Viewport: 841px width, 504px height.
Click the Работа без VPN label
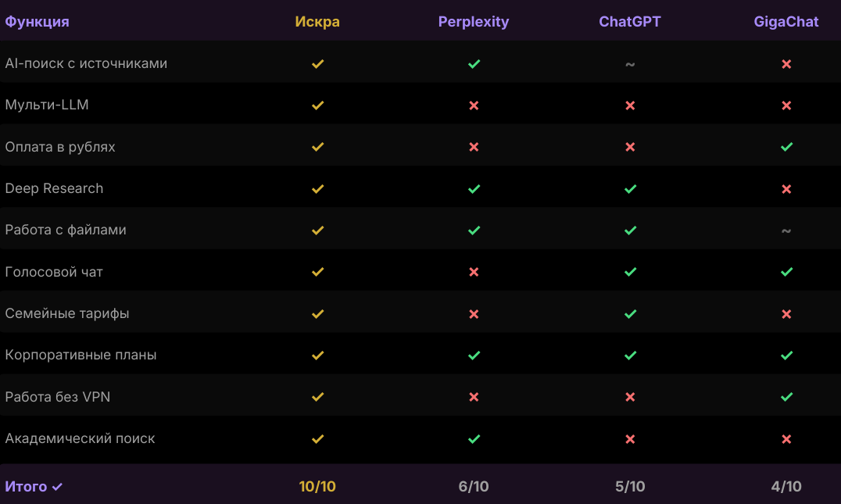click(57, 397)
